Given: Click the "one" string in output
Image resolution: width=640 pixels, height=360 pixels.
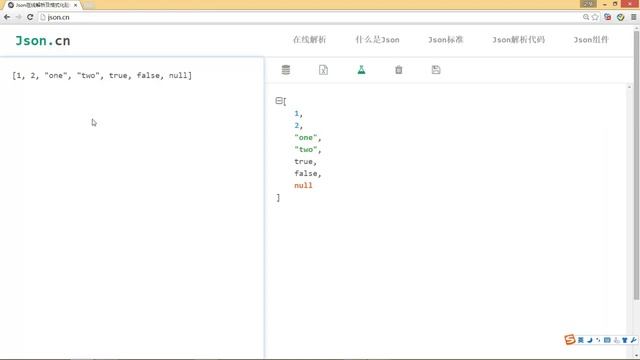Looking at the screenshot, I should tap(306, 138).
